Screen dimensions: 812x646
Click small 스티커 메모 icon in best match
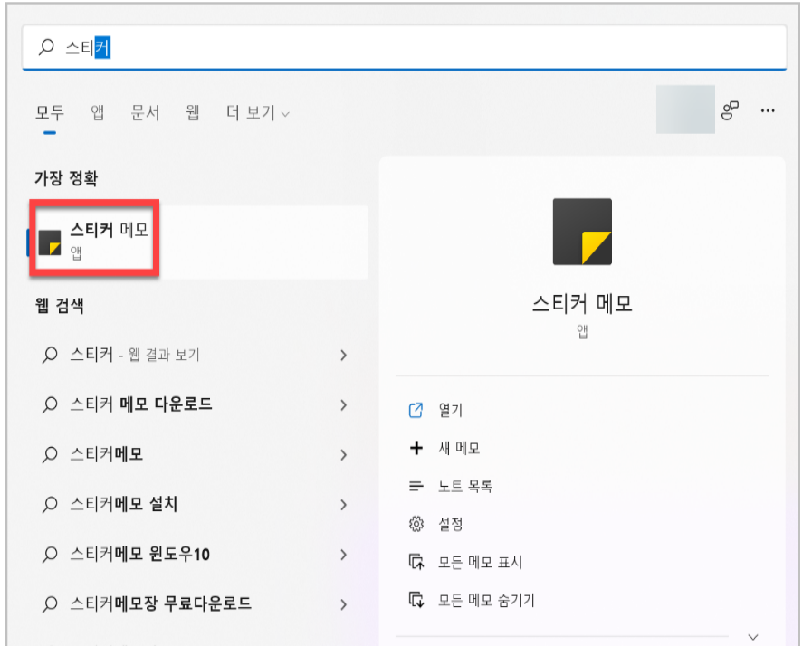(50, 242)
